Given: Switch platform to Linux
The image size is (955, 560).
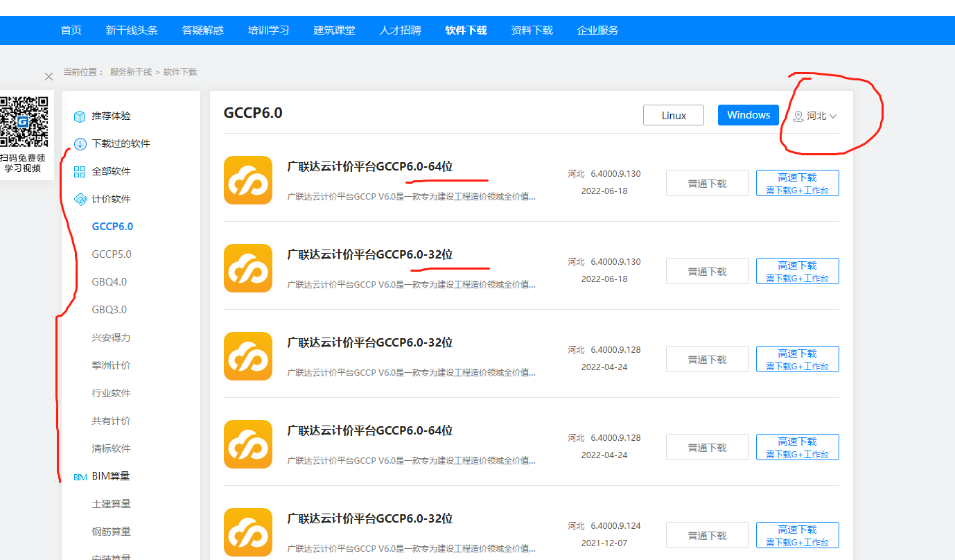Looking at the screenshot, I should pos(674,115).
